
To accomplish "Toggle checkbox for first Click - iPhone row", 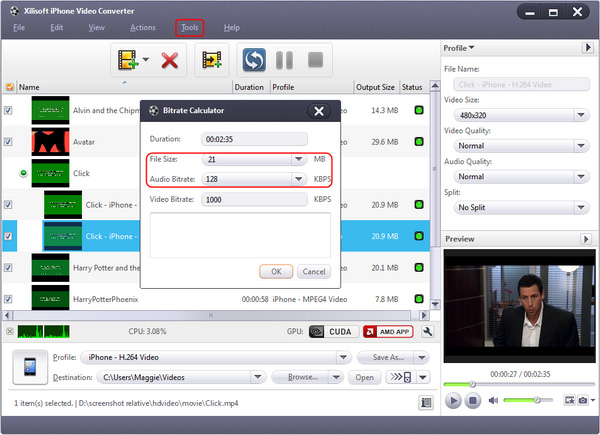I will pyautogui.click(x=8, y=205).
